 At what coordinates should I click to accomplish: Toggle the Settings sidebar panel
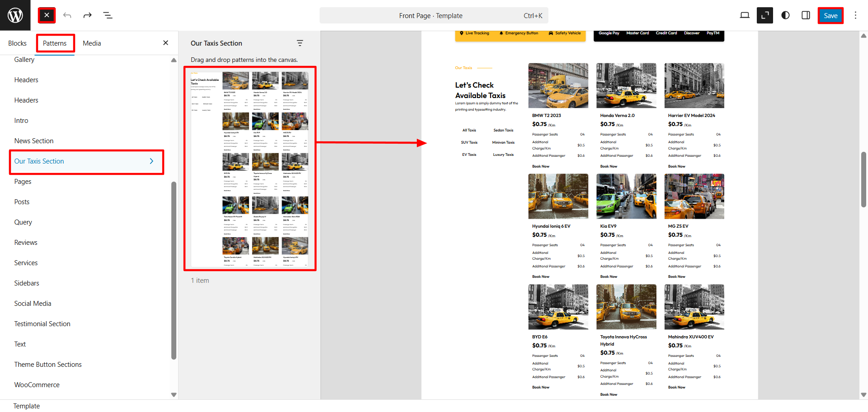806,15
